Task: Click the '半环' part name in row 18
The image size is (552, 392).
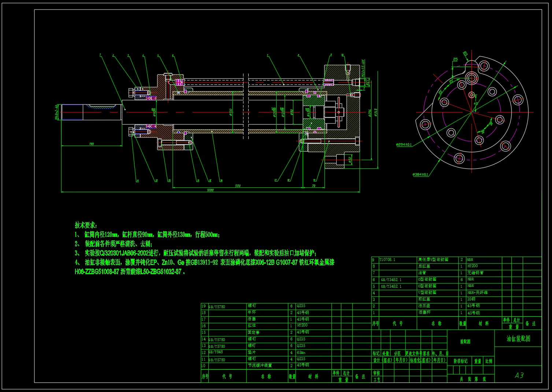Action: pyautogui.click(x=252, y=313)
